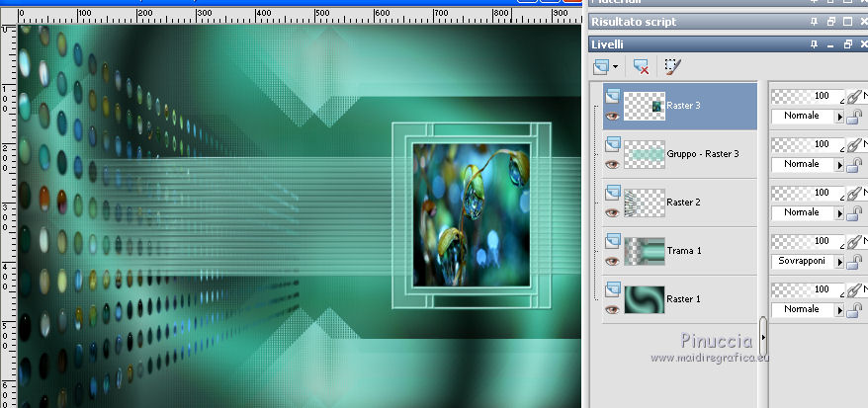
Task: Click the 'Raster 1' layer name
Action: tap(684, 299)
